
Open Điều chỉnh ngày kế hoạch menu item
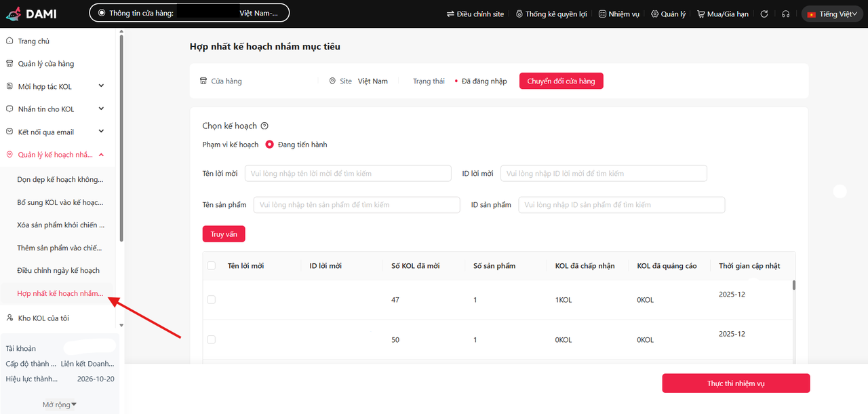[58, 270]
